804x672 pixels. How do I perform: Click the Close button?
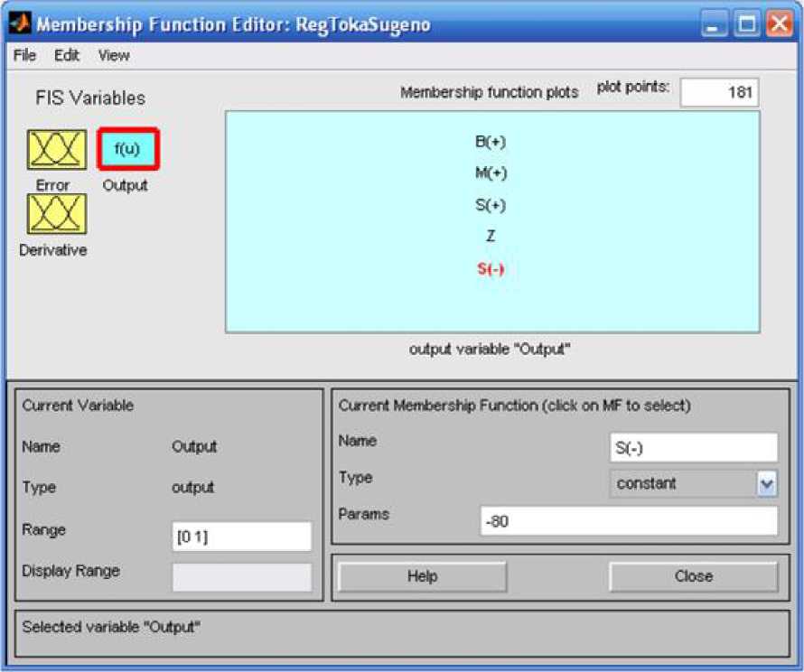coord(694,576)
